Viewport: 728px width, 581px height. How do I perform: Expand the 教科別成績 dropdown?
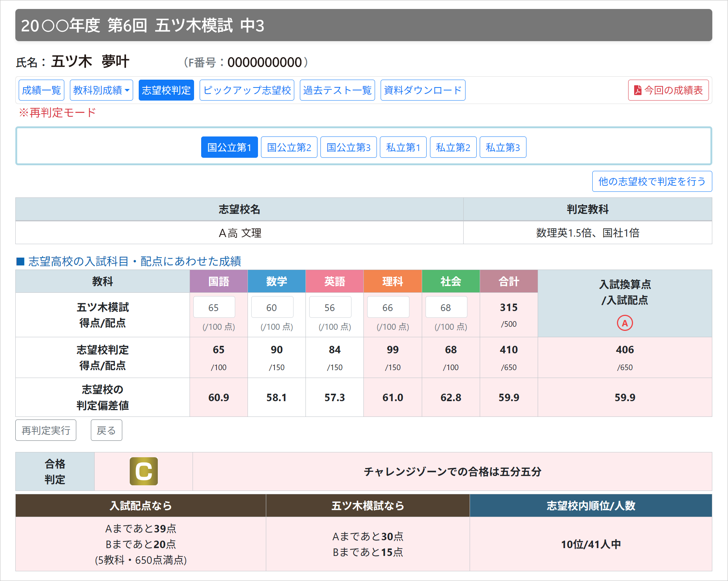pos(101,90)
